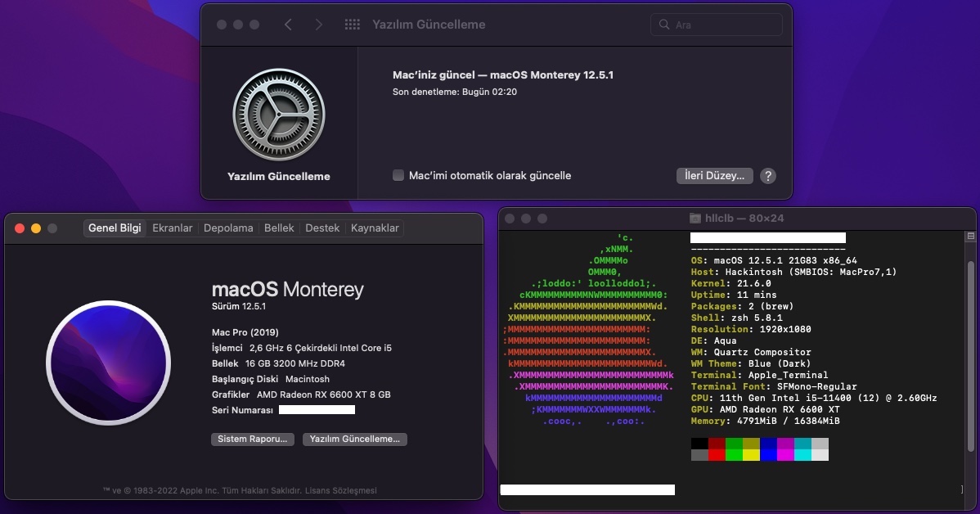The height and width of the screenshot is (514, 980).
Task: Click the Sistem Raporu button
Action: tap(253, 440)
